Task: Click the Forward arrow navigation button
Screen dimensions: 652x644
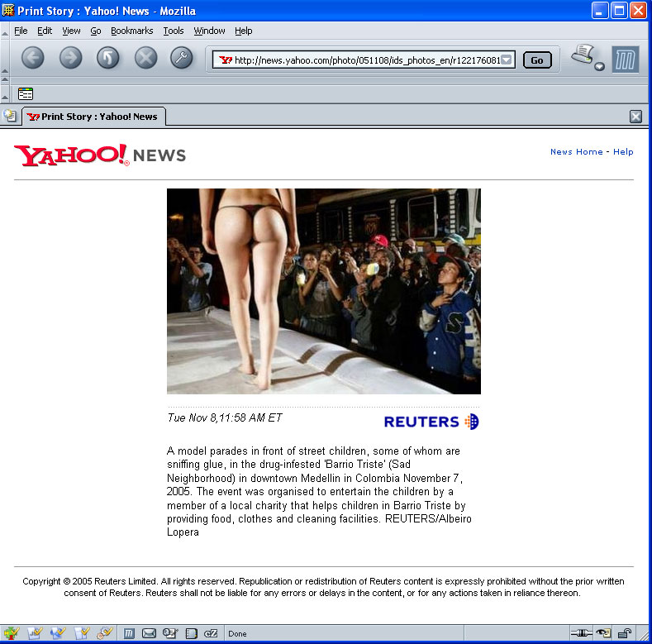Action: pos(70,57)
